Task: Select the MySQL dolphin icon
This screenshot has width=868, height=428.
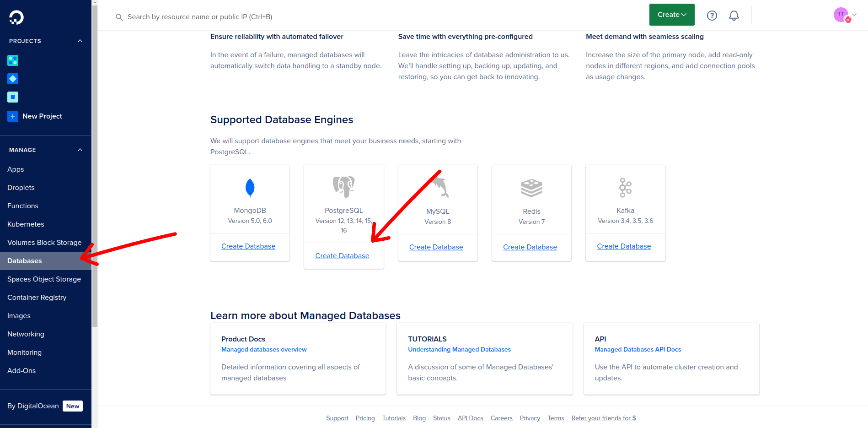Action: coord(437,187)
